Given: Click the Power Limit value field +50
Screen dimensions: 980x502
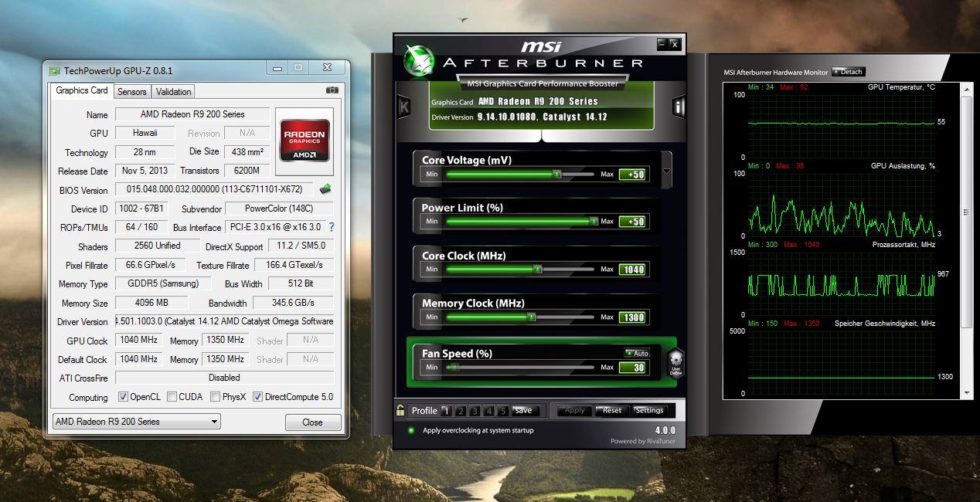Looking at the screenshot, I should tap(632, 222).
